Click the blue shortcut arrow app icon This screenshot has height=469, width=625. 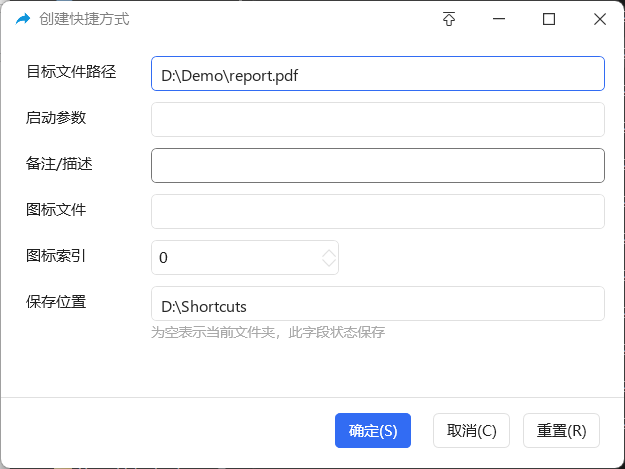coord(23,19)
